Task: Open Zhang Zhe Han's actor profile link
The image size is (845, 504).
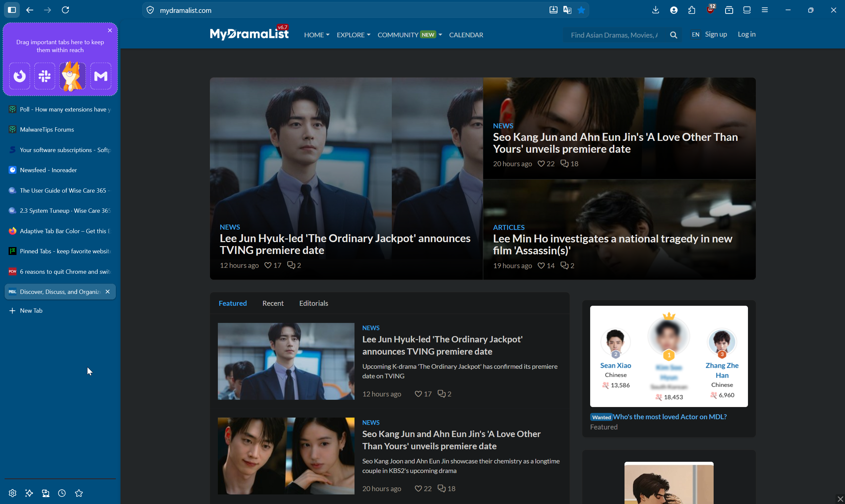Action: pos(722,370)
